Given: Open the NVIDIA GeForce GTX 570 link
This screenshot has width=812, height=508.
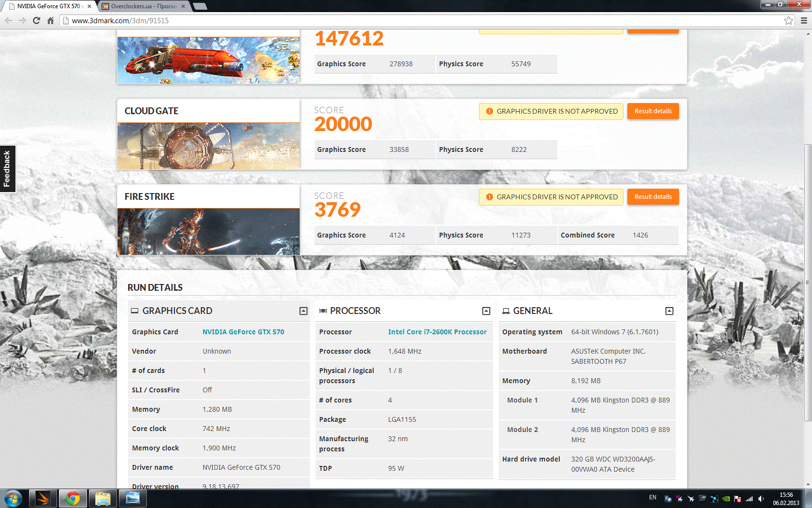Looking at the screenshot, I should [x=243, y=332].
